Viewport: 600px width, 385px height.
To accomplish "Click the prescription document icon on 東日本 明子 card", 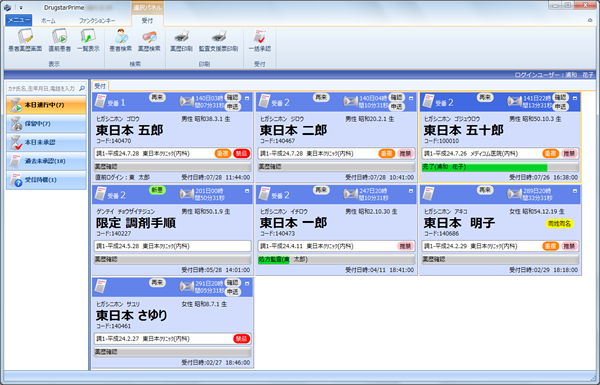I will coord(428,194).
